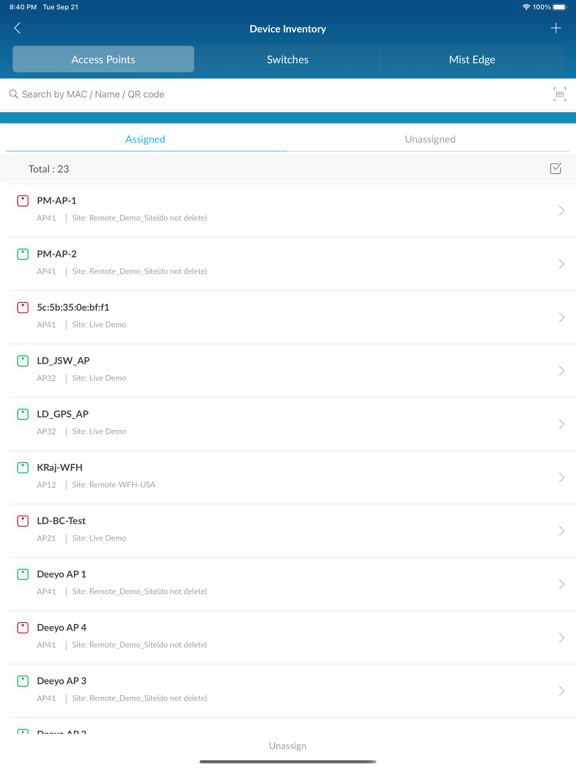576x768 pixels.
Task: Toggle the select-all checkbox in the Total row
Action: (555, 168)
